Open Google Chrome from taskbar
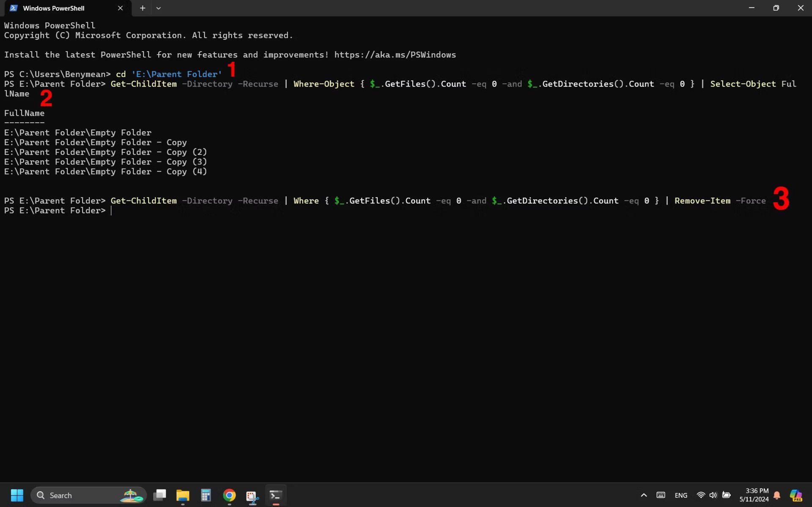The image size is (812, 507). coord(229,495)
